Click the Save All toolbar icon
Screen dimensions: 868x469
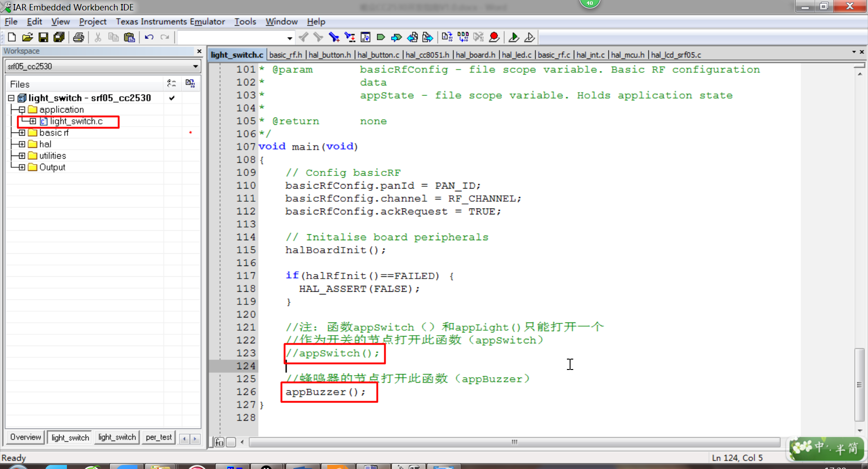(59, 38)
